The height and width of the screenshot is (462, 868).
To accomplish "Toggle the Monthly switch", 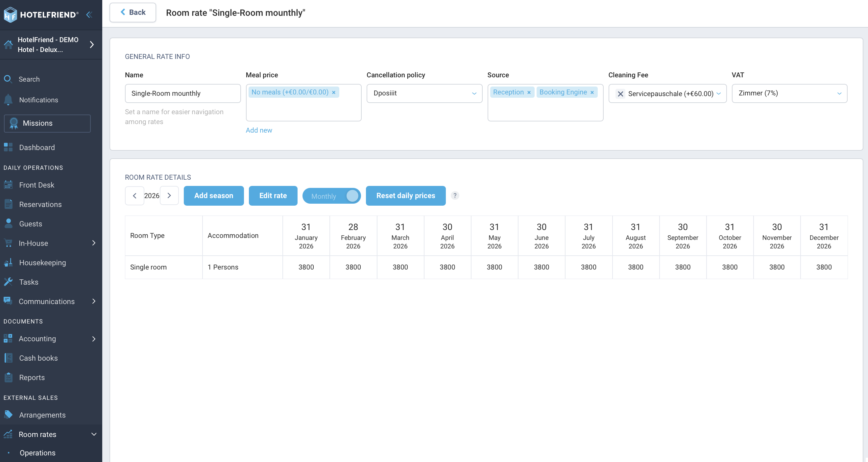I will (331, 196).
